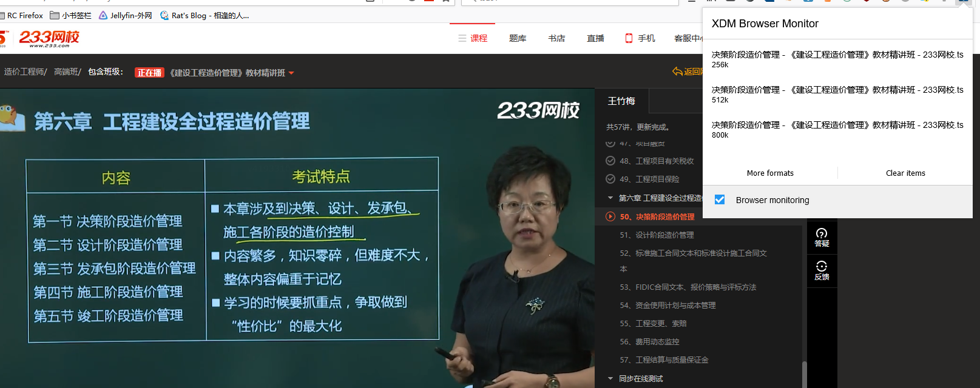Open lesson 55 工程变更、索赔
The width and height of the screenshot is (980, 388).
point(653,323)
